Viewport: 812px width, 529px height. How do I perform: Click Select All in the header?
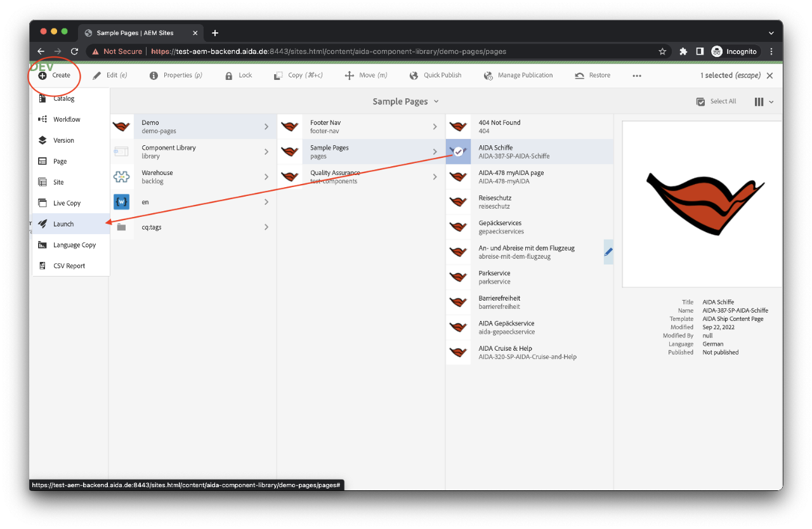[716, 101]
